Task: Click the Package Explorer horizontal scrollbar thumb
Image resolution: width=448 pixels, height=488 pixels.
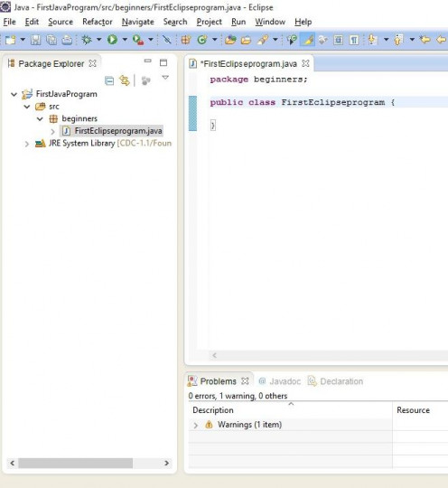Action: (x=75, y=463)
